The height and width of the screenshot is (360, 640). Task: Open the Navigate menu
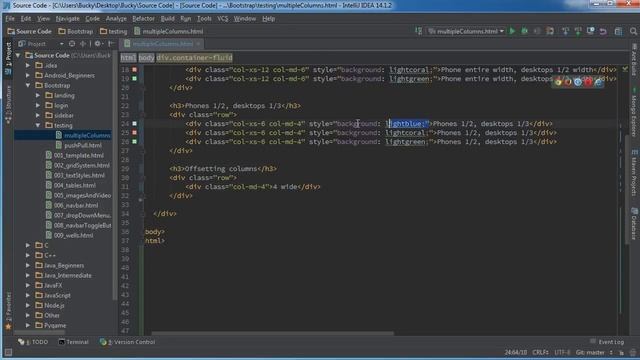67,19
